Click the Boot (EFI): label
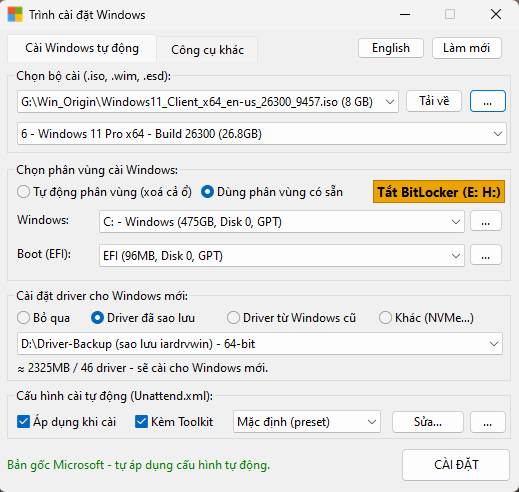 pos(44,254)
